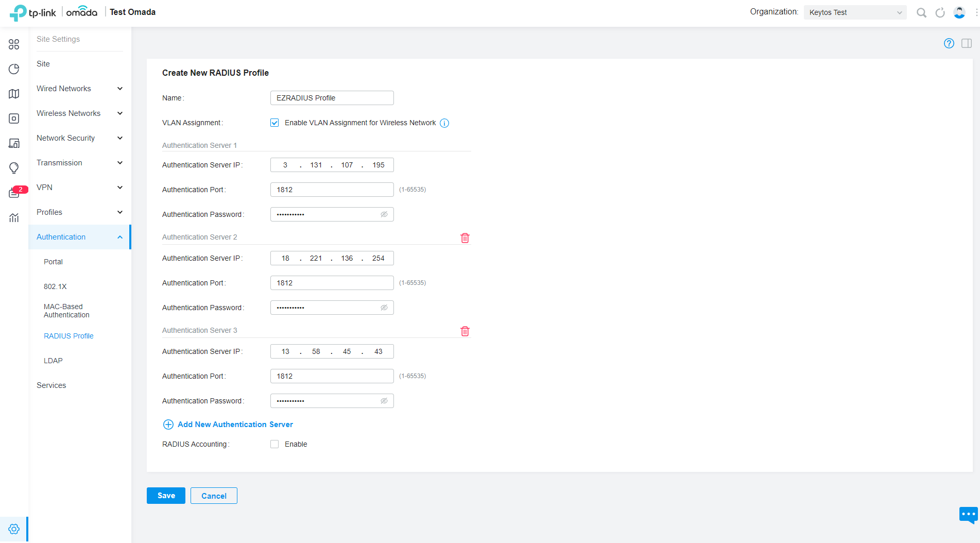Image resolution: width=980 pixels, height=543 pixels.
Task: Collapse the Authentication menu
Action: tap(80, 237)
